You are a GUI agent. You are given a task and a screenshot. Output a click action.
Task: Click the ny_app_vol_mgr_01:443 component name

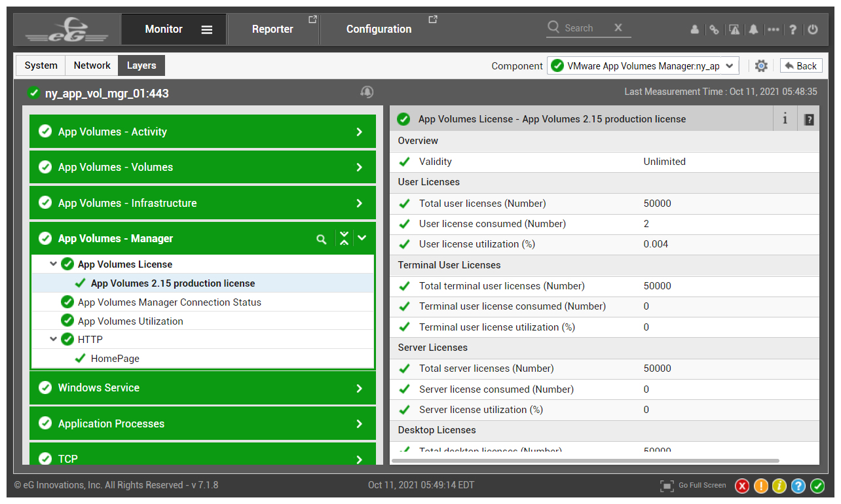(x=107, y=94)
